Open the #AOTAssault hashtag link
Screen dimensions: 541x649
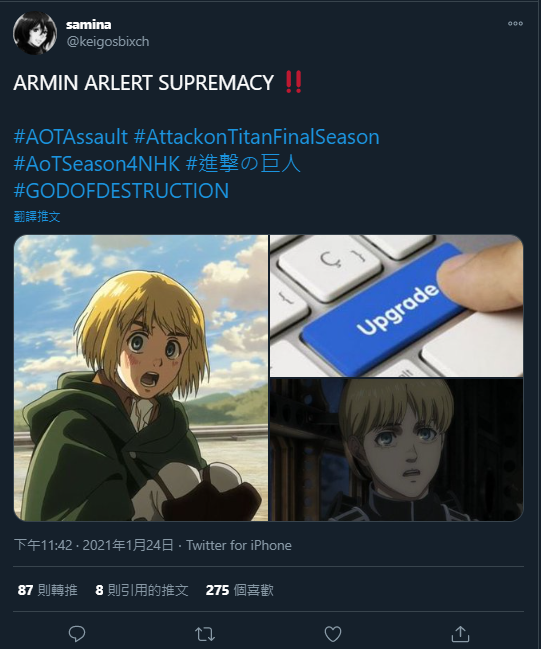pyautogui.click(x=71, y=137)
